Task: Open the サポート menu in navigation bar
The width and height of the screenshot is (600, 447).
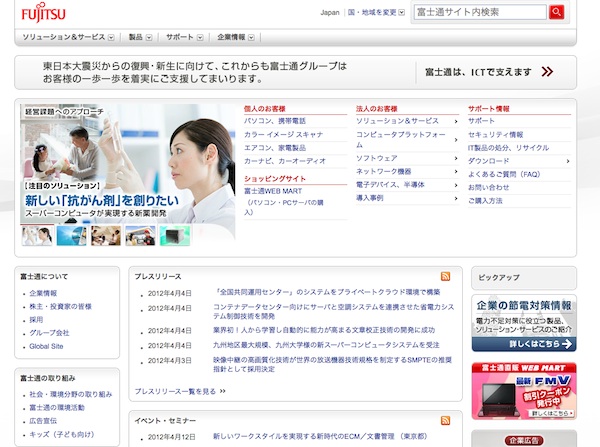Action: pos(185,37)
